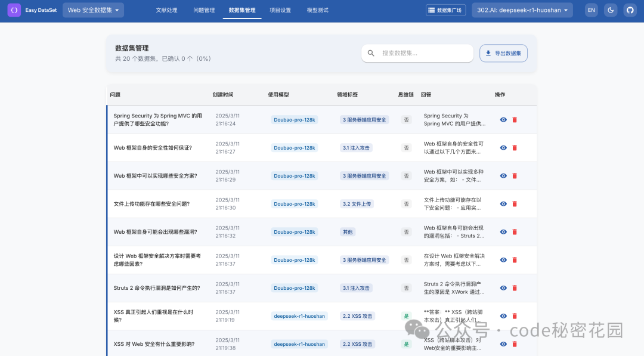Screen dimensions: 644x356
Task: View details for Web 框架自身的安全性如何保证 row
Action: point(503,148)
